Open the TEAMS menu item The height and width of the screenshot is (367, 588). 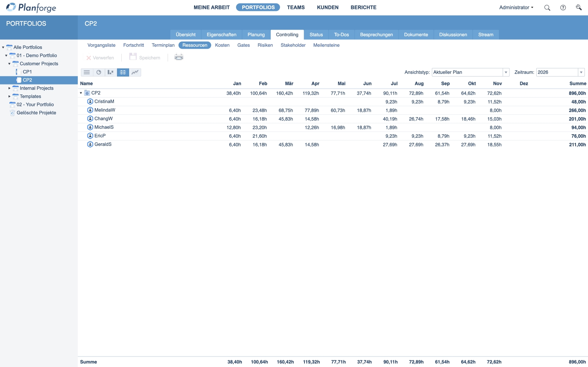click(x=296, y=7)
